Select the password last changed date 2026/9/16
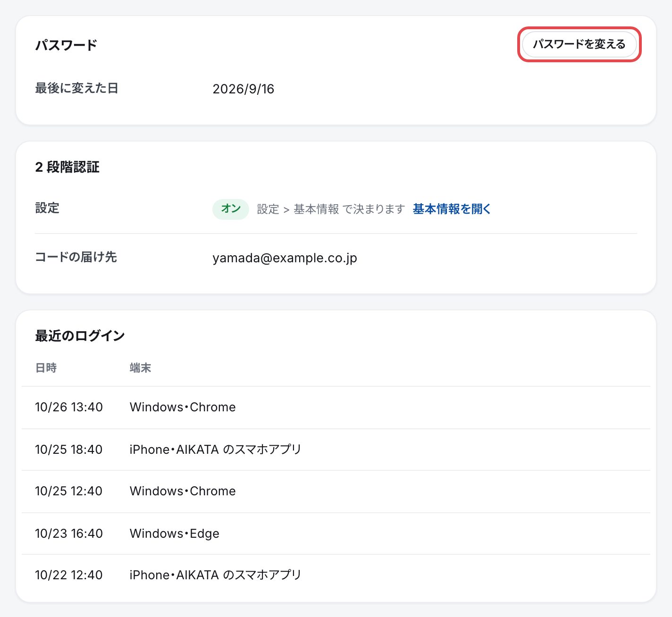672x617 pixels. pyautogui.click(x=244, y=89)
